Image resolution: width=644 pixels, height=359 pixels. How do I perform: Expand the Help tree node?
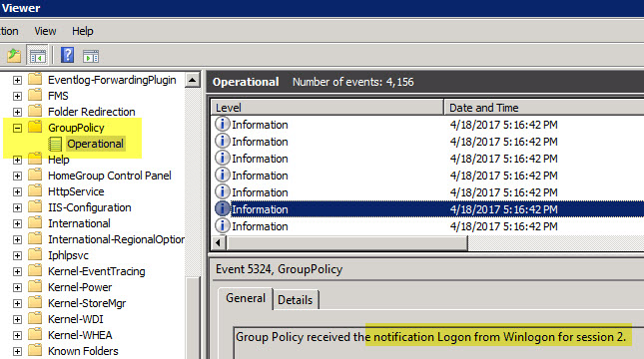(17, 160)
